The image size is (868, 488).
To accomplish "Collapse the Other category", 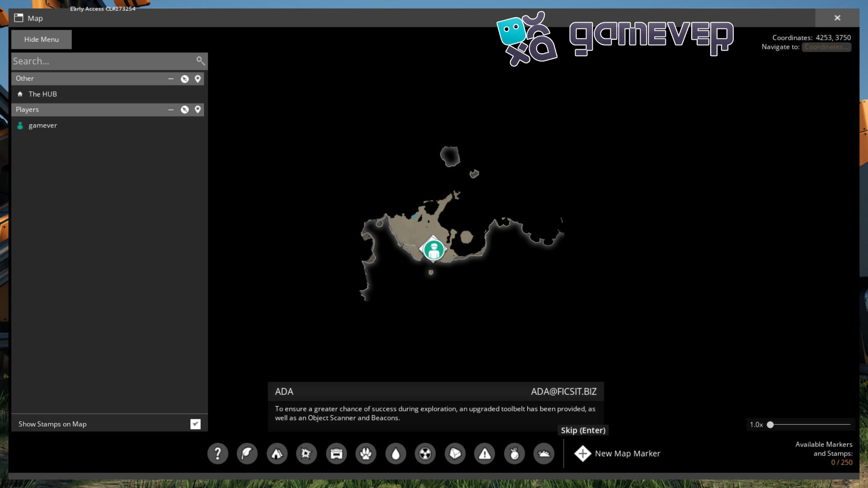I will coord(171,79).
